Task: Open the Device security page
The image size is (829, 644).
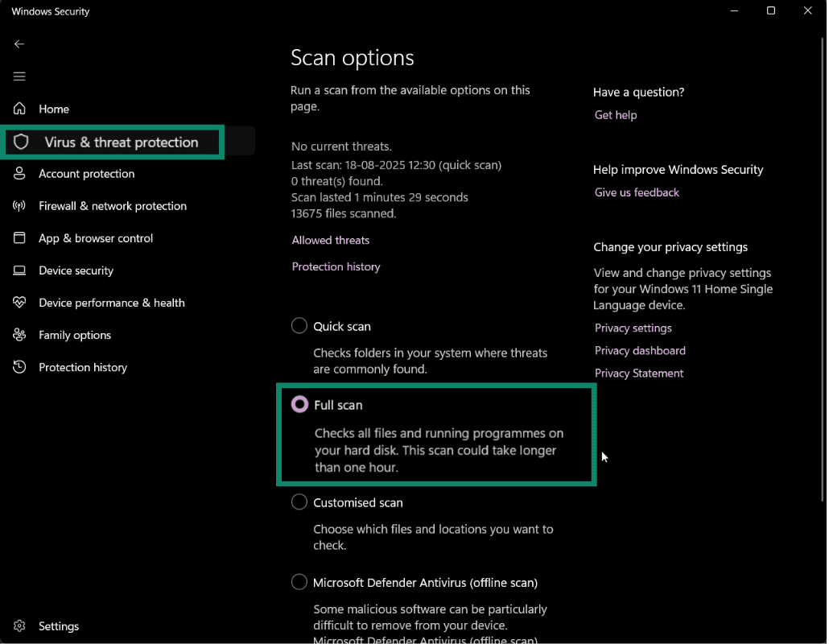Action: 75,270
